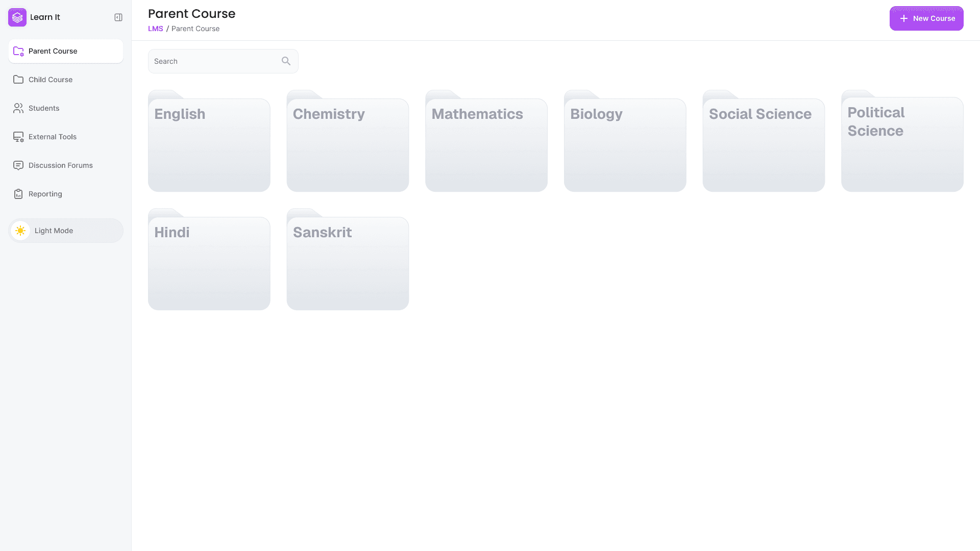
Task: Focus the Search input field
Action: (214, 61)
